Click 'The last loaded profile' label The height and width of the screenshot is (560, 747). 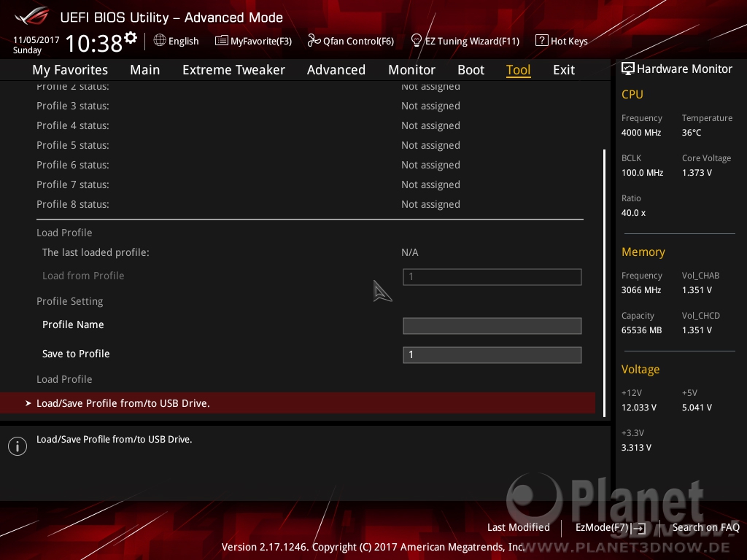pos(96,252)
